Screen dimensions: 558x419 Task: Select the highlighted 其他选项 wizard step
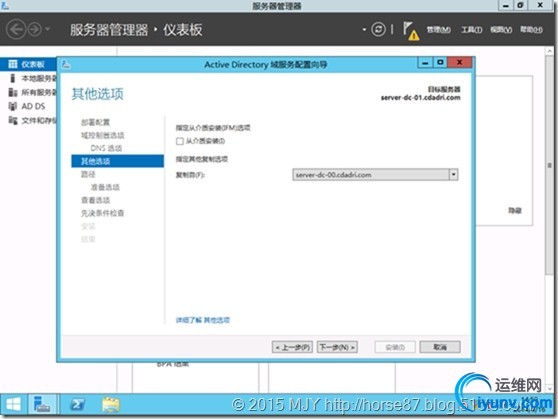point(117,161)
